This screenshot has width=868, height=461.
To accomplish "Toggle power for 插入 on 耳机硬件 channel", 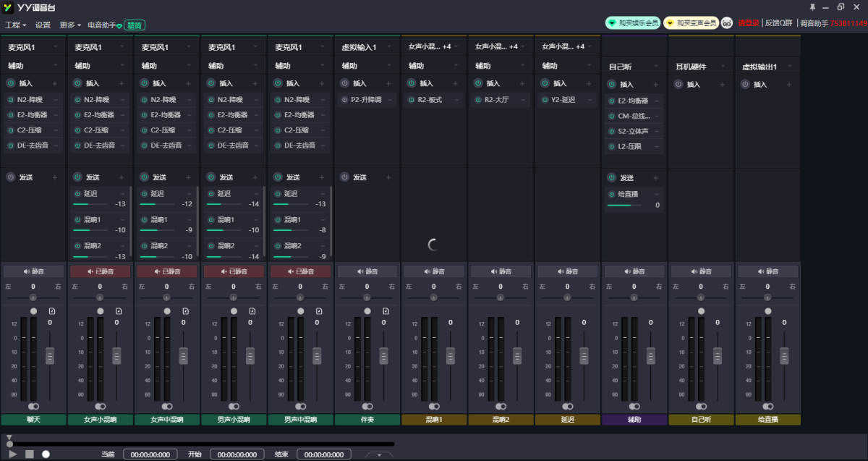I will click(x=678, y=85).
